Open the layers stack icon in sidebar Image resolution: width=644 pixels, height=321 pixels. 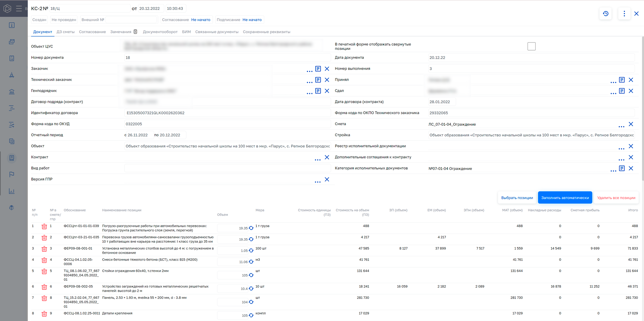pyautogui.click(x=12, y=207)
